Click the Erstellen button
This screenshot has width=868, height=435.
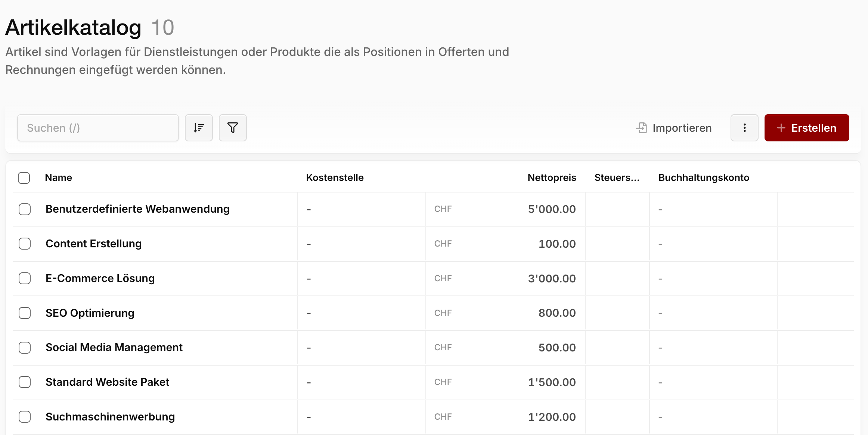coord(807,128)
